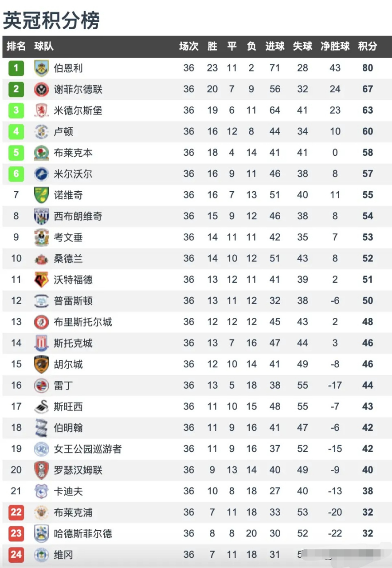Click the Norwich City yellow-green crest
The image size is (392, 568).
[x=41, y=195]
